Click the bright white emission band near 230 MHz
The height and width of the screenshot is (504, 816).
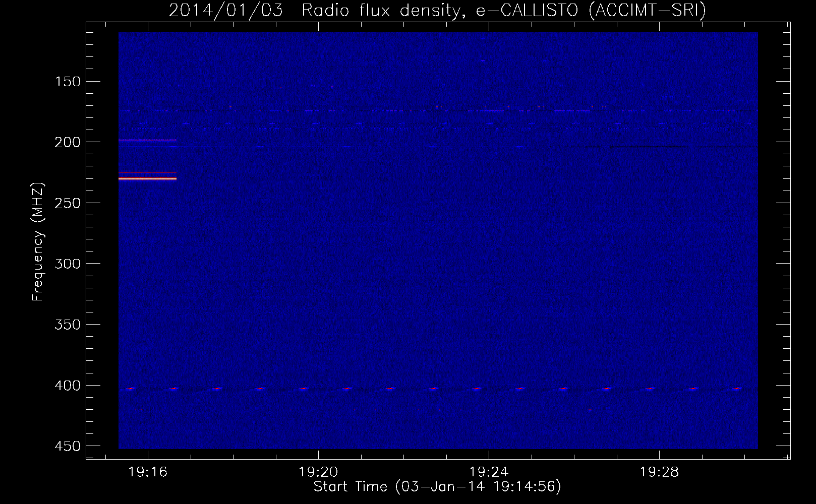(147, 178)
